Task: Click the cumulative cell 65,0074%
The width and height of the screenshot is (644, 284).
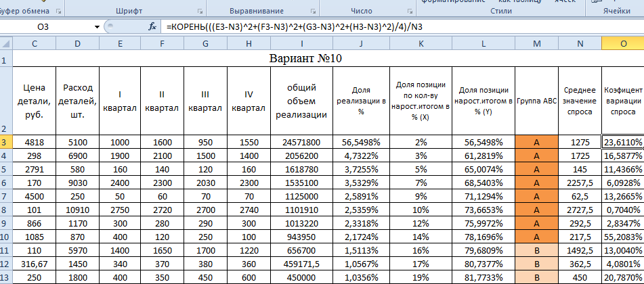Action: coord(484,170)
